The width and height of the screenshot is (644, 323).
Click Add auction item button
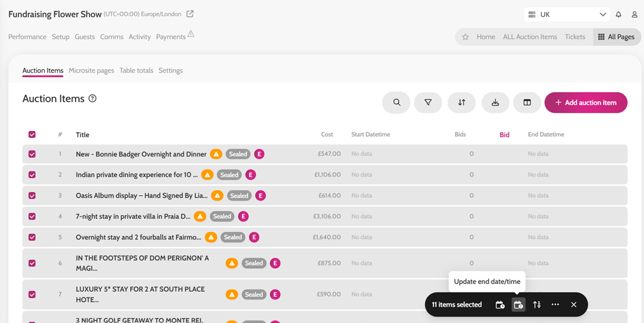[x=585, y=103]
